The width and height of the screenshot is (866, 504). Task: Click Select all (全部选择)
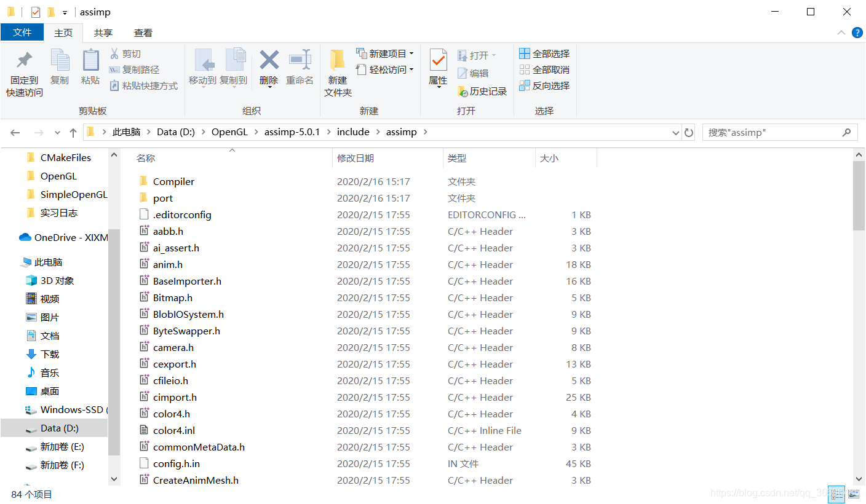tap(544, 53)
